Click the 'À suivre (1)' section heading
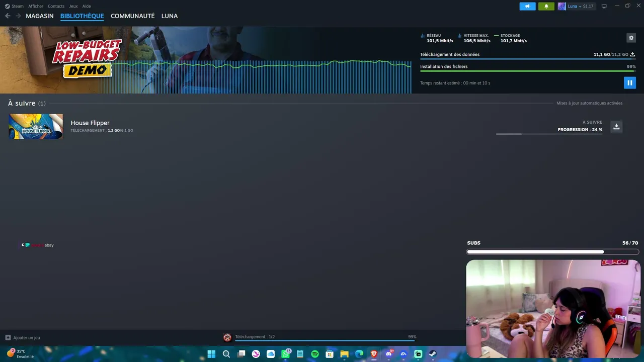 (x=27, y=103)
